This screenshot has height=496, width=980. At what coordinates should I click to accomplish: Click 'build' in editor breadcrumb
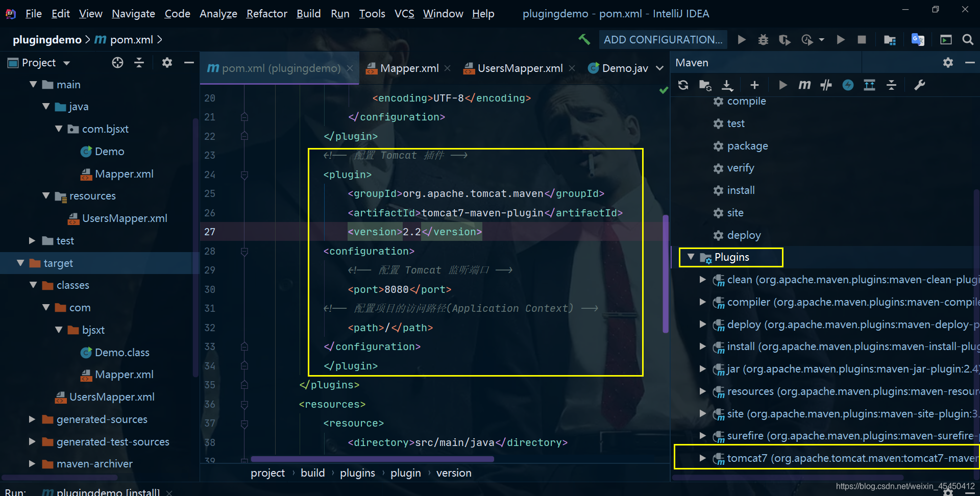[312, 473]
